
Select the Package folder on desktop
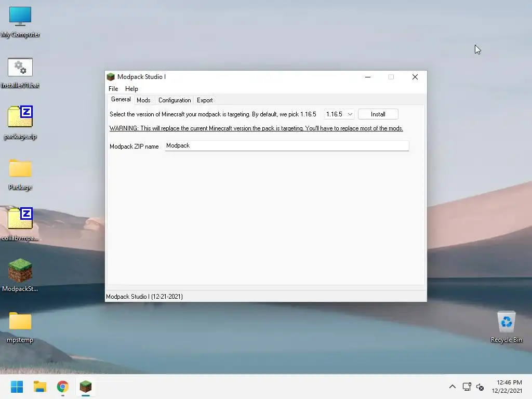pyautogui.click(x=20, y=175)
